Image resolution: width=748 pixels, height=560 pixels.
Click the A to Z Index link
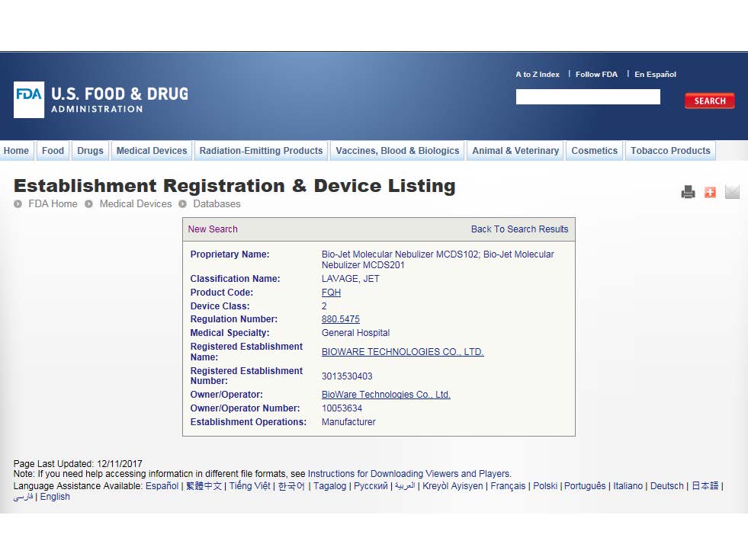click(x=537, y=75)
